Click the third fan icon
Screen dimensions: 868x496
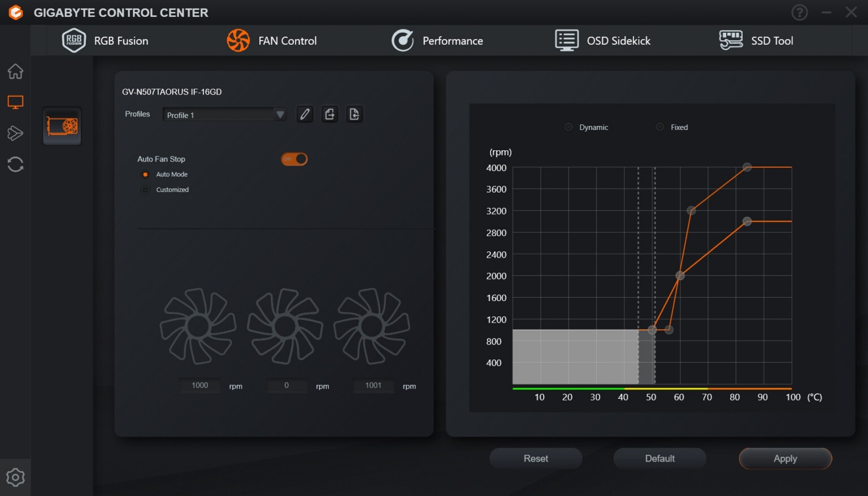click(371, 326)
